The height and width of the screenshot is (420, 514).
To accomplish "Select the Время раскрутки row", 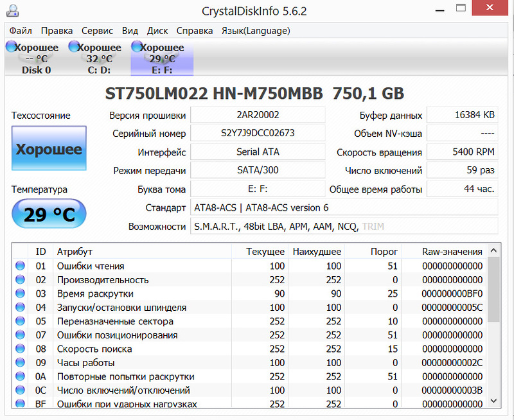I will 249,293.
